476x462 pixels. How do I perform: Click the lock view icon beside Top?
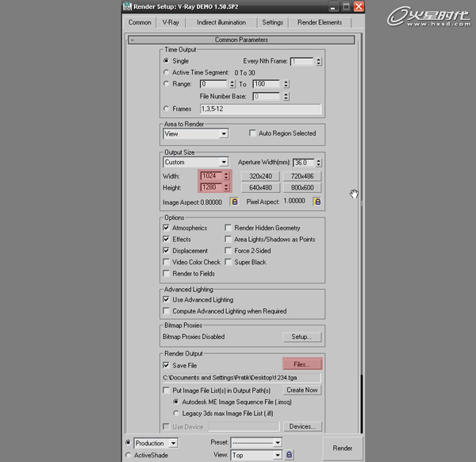coord(289,455)
